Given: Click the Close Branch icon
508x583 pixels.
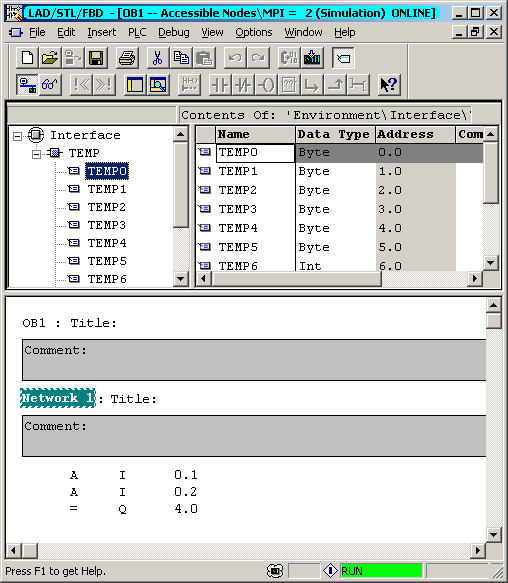Looking at the screenshot, I should pos(335,85).
